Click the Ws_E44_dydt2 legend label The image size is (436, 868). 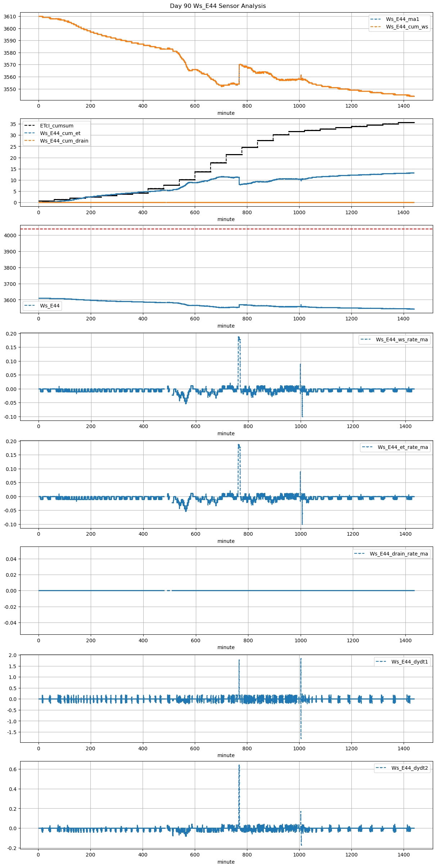(409, 768)
